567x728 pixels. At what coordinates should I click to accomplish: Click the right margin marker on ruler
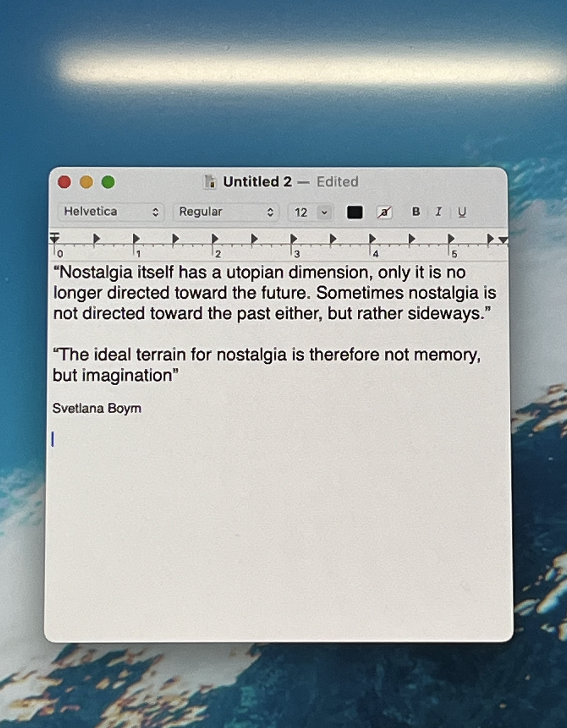(503, 240)
